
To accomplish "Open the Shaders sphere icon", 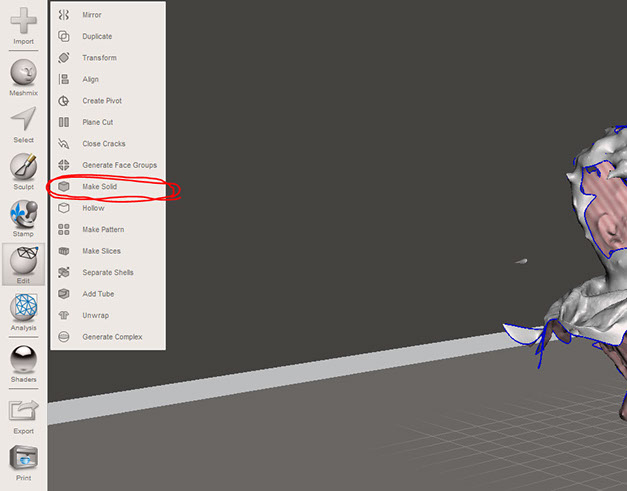I will point(24,359).
